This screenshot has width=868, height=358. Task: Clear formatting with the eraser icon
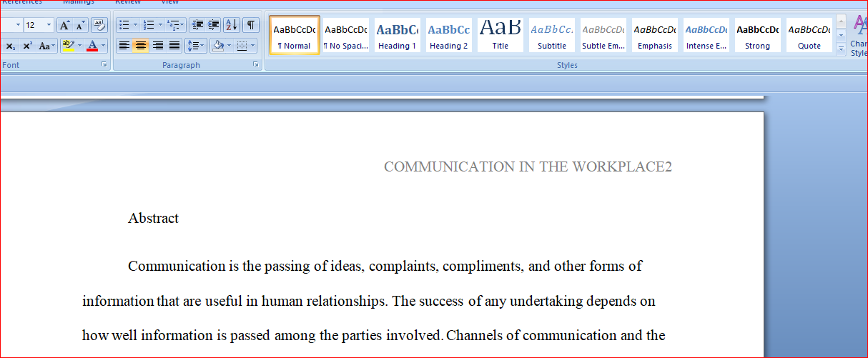coord(99,25)
